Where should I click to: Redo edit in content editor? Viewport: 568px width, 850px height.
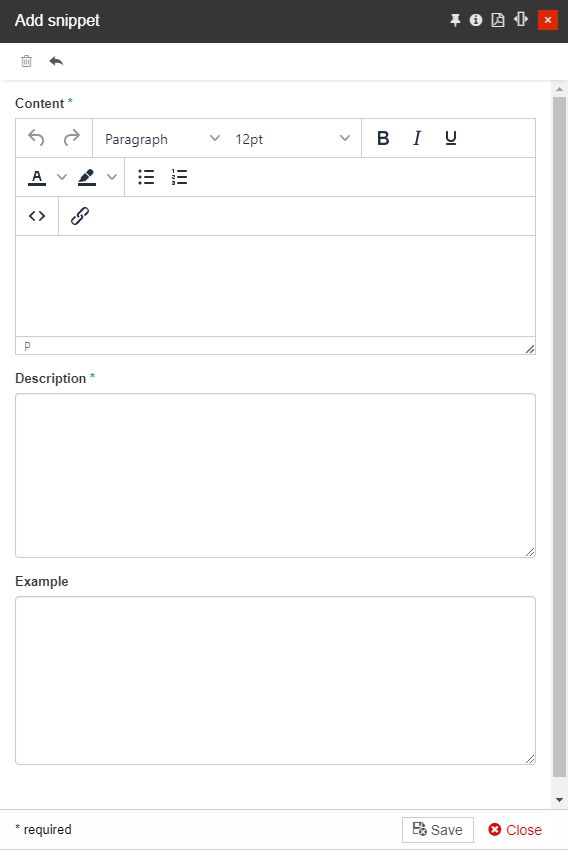click(72, 138)
